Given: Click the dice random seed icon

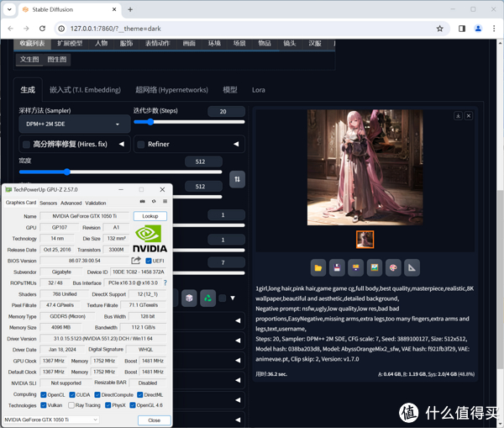Looking at the screenshot, I should [190, 298].
